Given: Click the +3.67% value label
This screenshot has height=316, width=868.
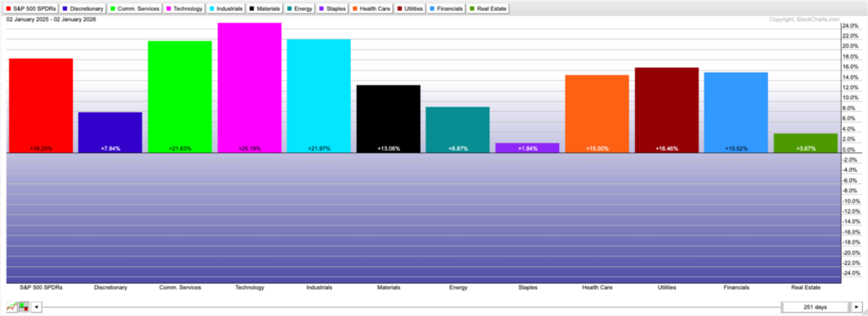Looking at the screenshot, I should 806,149.
